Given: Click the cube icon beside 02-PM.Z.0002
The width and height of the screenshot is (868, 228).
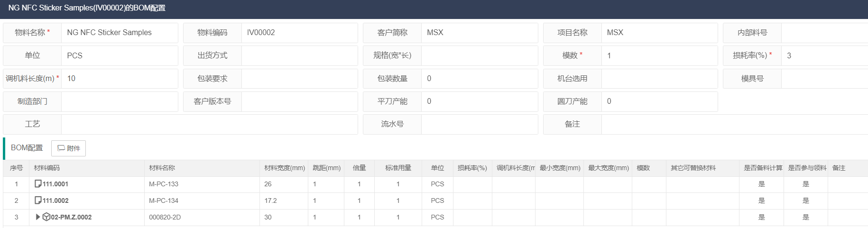Looking at the screenshot, I should (46, 217).
